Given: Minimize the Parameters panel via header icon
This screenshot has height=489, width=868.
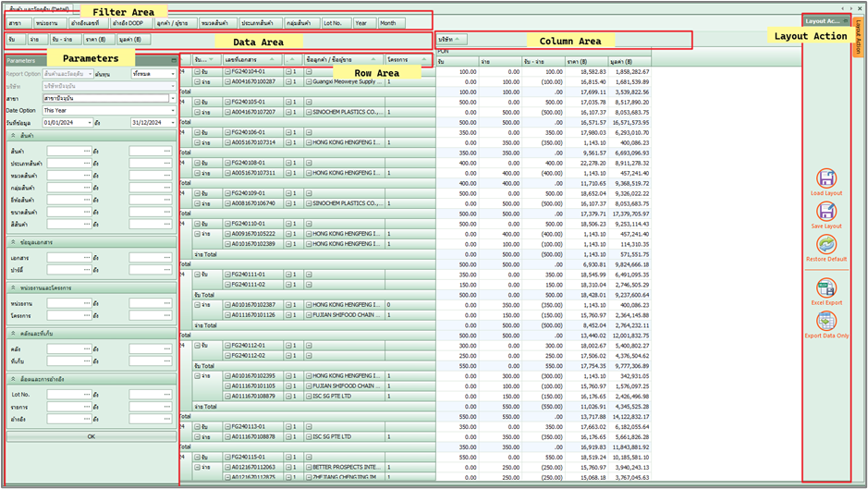Looking at the screenshot, I should coord(173,60).
